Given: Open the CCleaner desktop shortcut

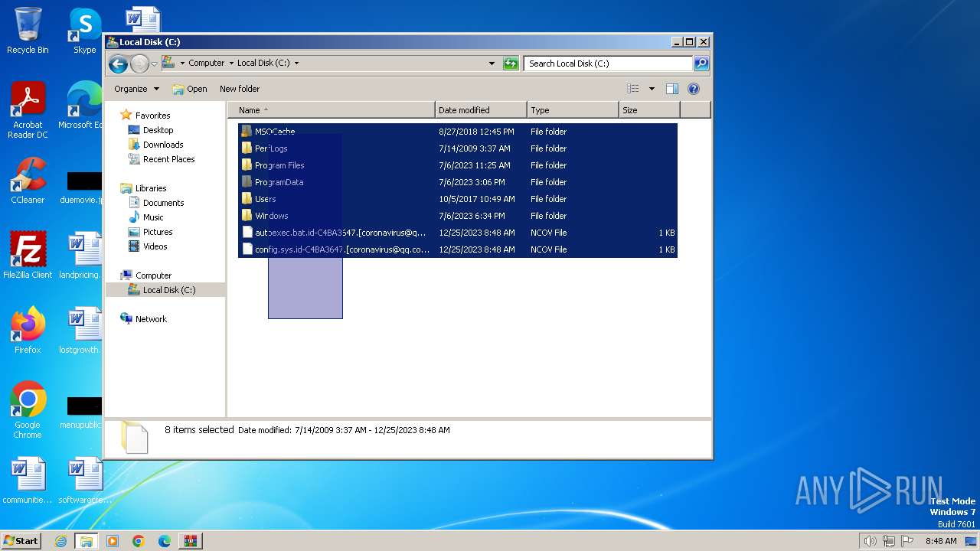Looking at the screenshot, I should [x=28, y=181].
